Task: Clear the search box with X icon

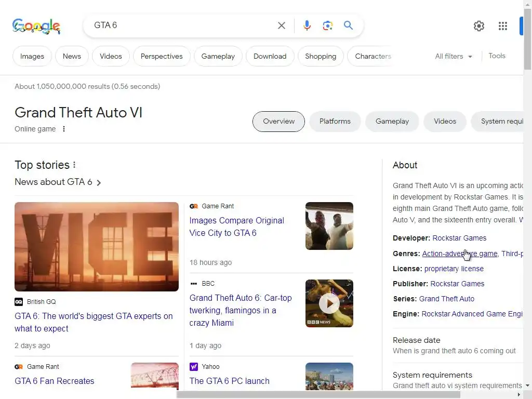Action: click(281, 25)
